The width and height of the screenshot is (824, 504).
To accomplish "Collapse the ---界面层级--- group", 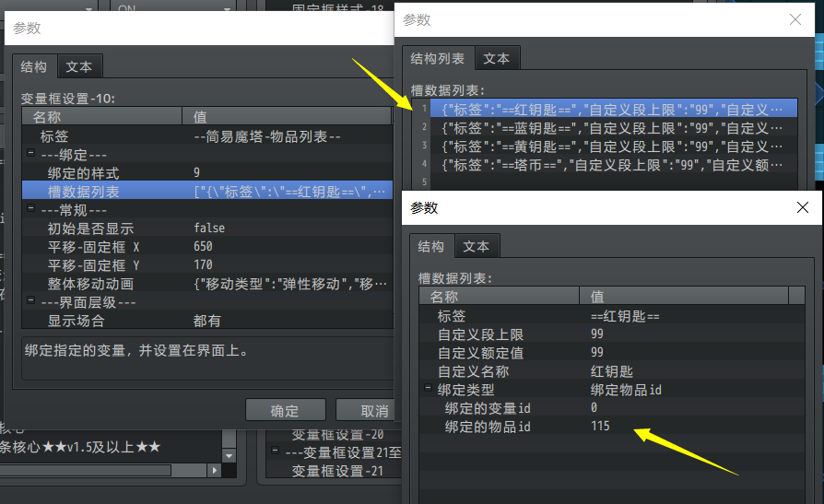I will coord(30,302).
